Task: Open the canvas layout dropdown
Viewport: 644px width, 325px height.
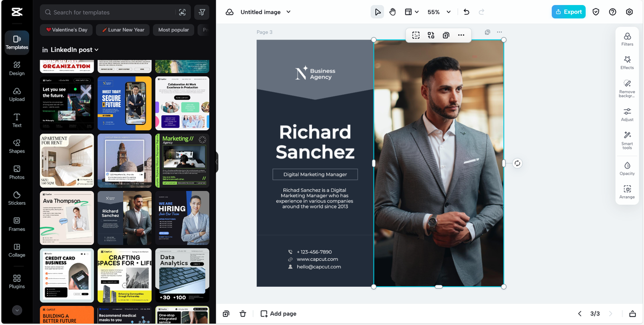Action: [x=412, y=12]
